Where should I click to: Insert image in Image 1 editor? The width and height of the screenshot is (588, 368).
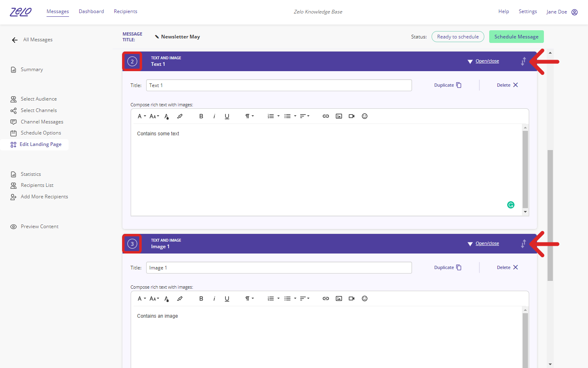click(339, 298)
